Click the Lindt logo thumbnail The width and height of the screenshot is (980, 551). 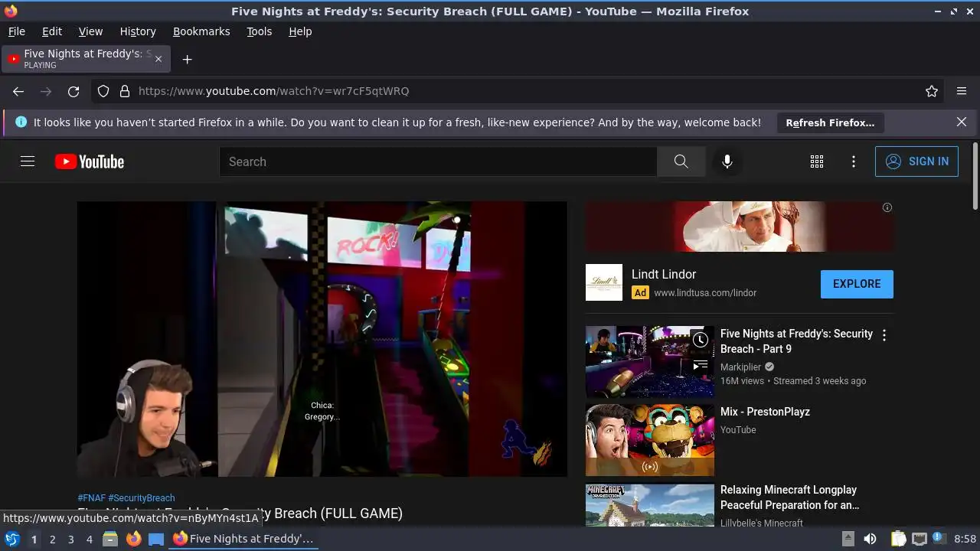(x=604, y=282)
